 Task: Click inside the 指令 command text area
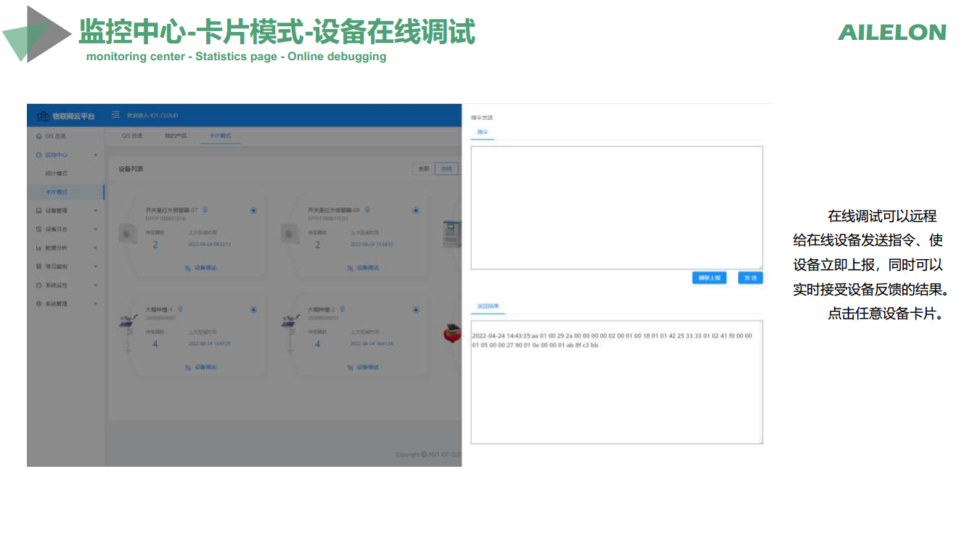tap(616, 208)
